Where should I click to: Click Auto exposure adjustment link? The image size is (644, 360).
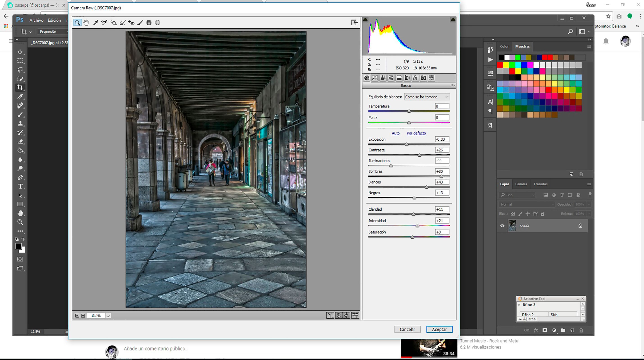395,133
